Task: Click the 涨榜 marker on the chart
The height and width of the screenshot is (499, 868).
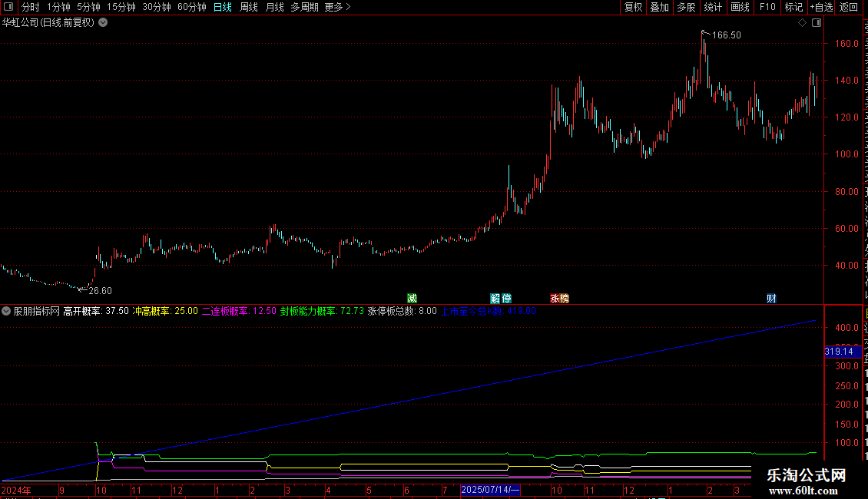Action: coord(560,298)
